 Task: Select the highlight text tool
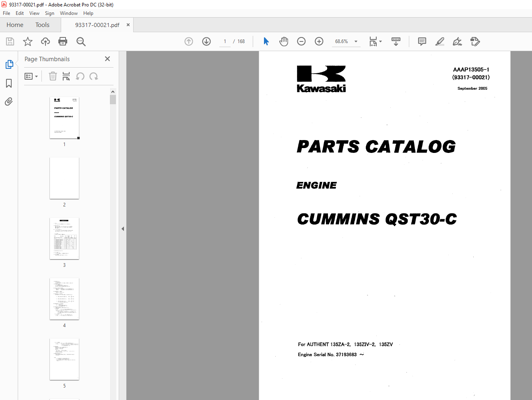[x=440, y=41]
